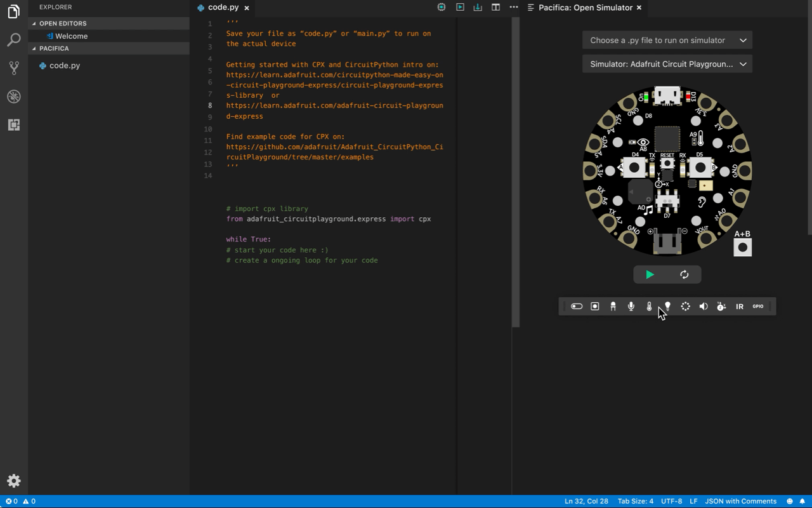Screen dimensions: 812x508
Task: Start the simulator with the green play button
Action: [x=650, y=275]
